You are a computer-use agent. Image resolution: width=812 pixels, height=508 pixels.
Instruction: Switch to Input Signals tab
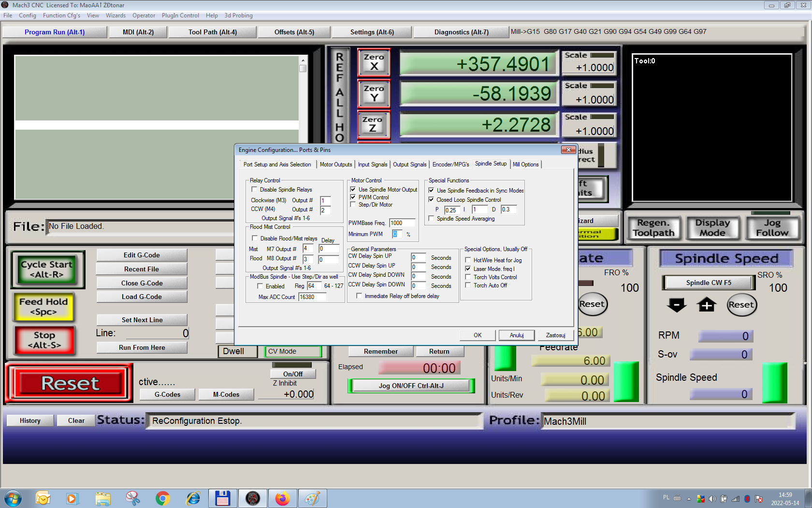click(373, 164)
